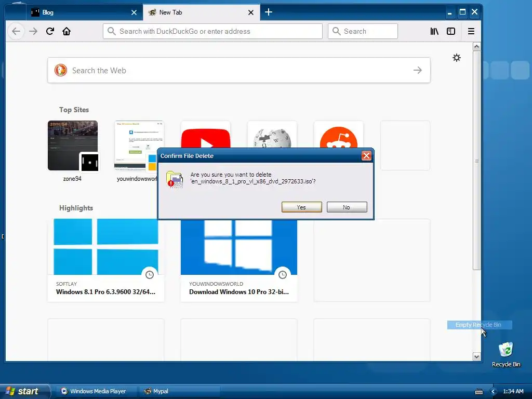Open the Download Windows 10 Pro highlight
This screenshot has width=532, height=399.
239,260
